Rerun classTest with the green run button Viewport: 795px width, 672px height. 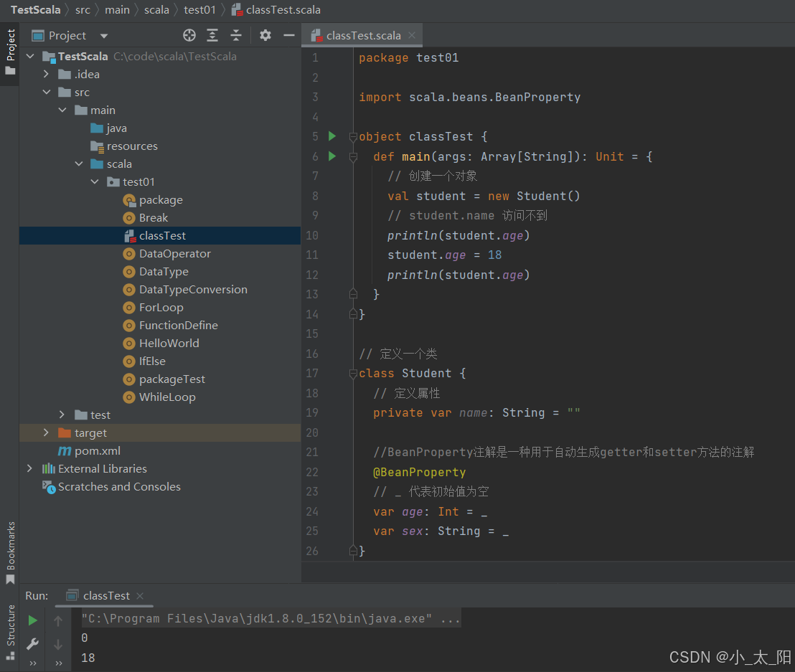pyautogui.click(x=32, y=620)
